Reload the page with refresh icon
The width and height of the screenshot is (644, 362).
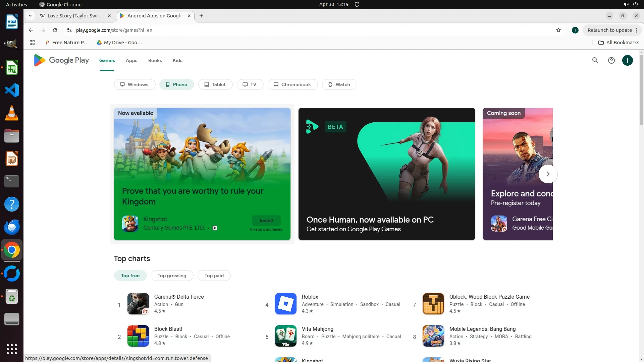coord(55,30)
